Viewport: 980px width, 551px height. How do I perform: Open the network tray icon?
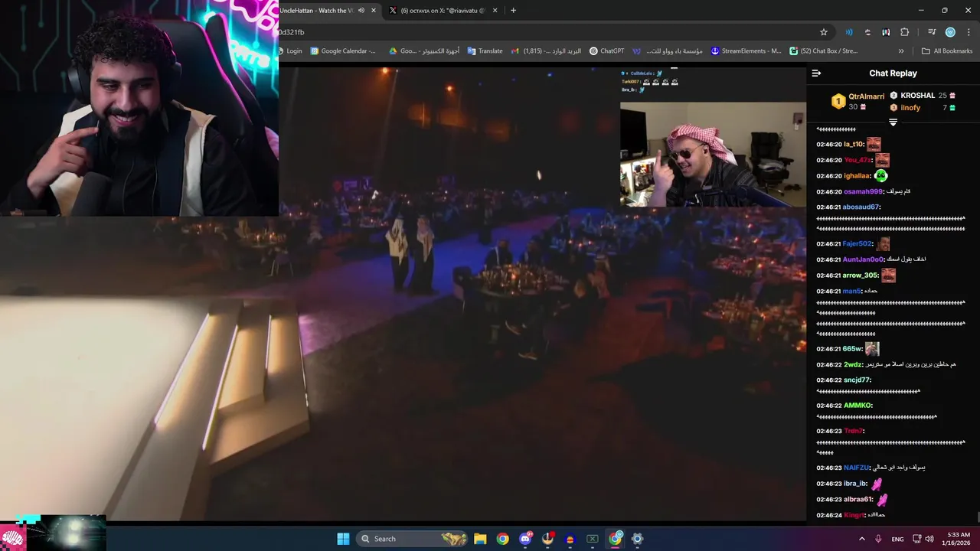pos(917,539)
